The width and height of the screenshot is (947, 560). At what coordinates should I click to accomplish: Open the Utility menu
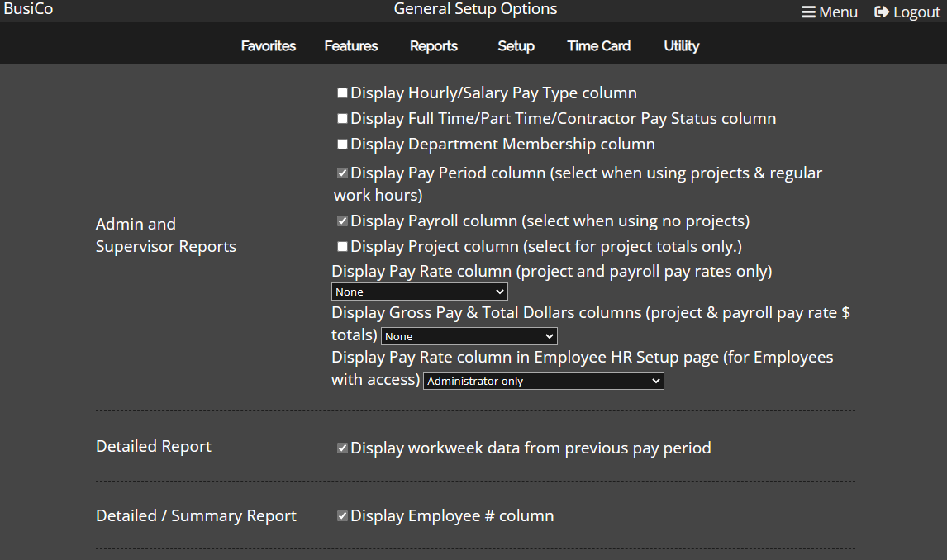tap(681, 46)
